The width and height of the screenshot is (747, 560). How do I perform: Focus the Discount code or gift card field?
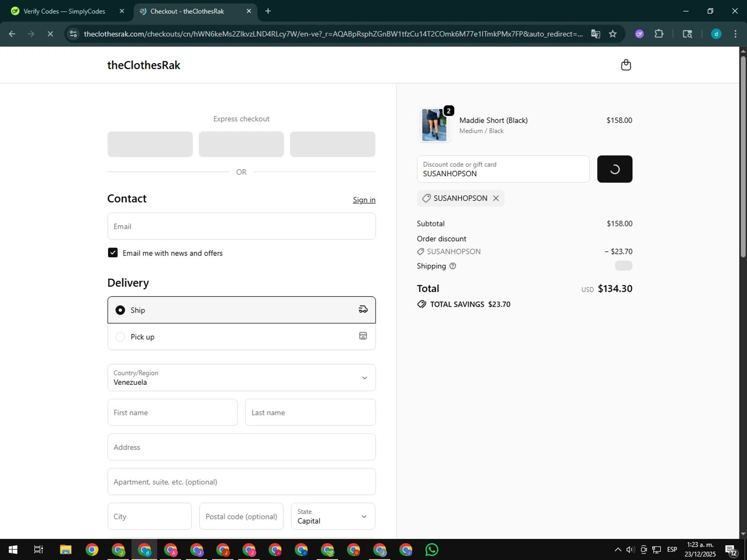click(503, 169)
